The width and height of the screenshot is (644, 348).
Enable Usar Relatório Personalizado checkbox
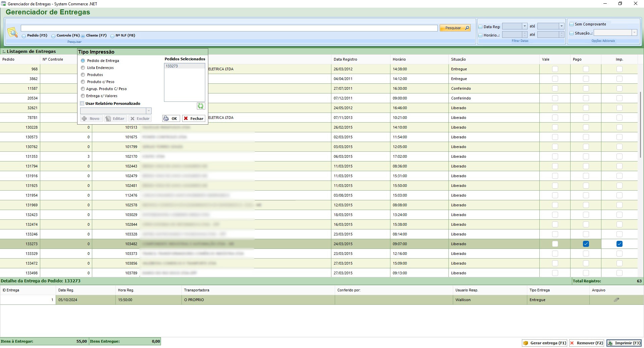pos(82,103)
